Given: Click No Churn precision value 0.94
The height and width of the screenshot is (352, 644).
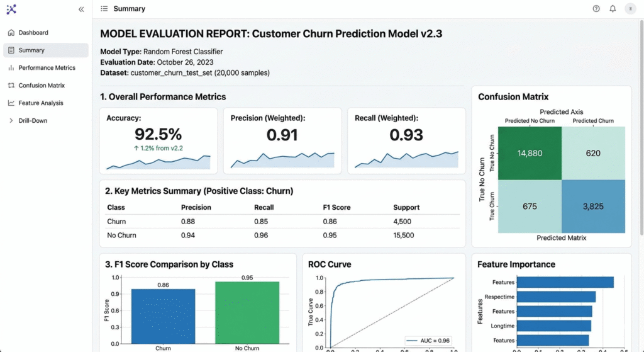Looking at the screenshot, I should (188, 236).
